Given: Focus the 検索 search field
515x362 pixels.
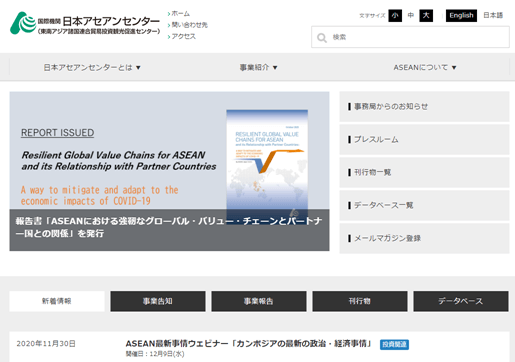Looking at the screenshot, I should (x=410, y=37).
